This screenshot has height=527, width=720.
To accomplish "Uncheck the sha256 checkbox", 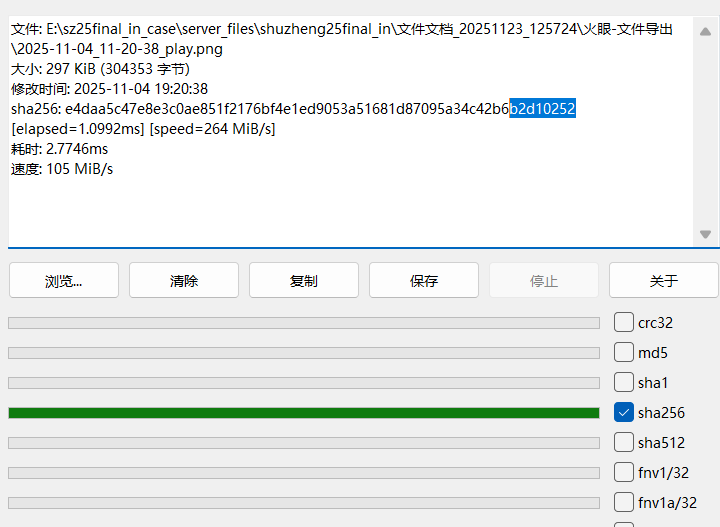I will (x=624, y=412).
